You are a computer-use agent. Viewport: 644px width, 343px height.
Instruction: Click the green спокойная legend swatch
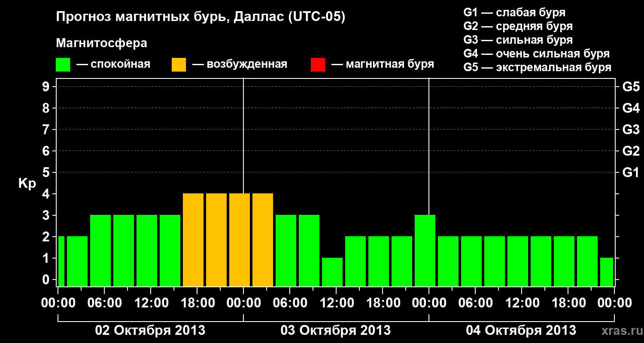tap(63, 65)
